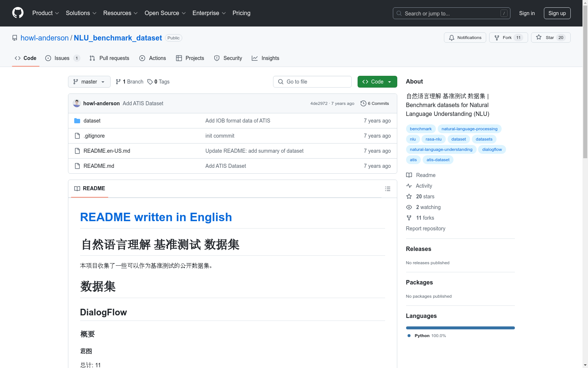Click Report repository link
The height and width of the screenshot is (368, 588).
coord(426,229)
